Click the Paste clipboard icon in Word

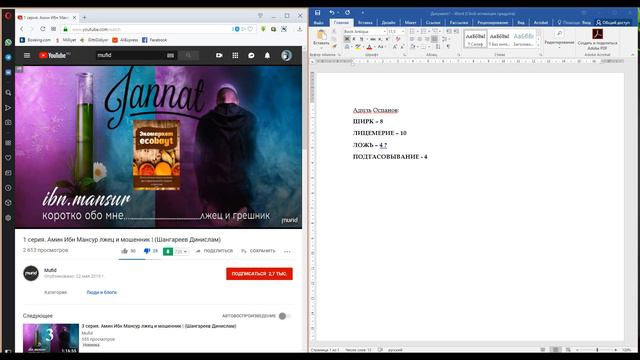[x=321, y=35]
